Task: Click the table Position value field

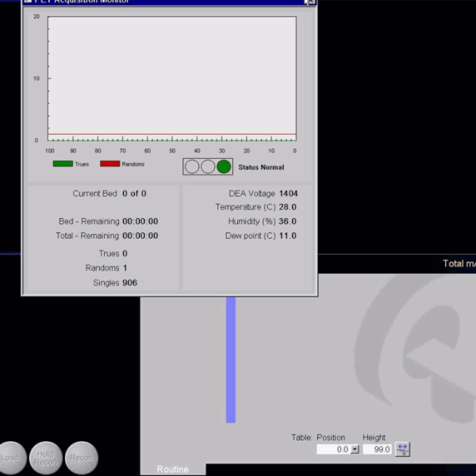Action: [x=333, y=449]
